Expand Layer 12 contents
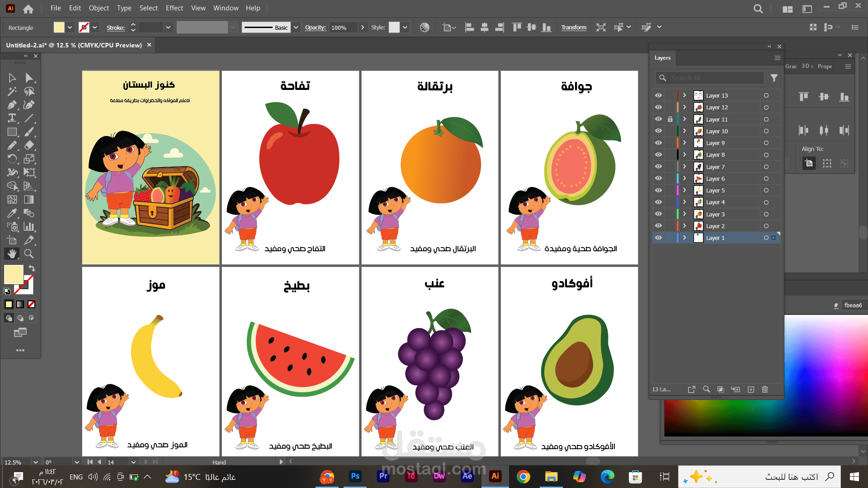The width and height of the screenshot is (868, 488). point(684,108)
